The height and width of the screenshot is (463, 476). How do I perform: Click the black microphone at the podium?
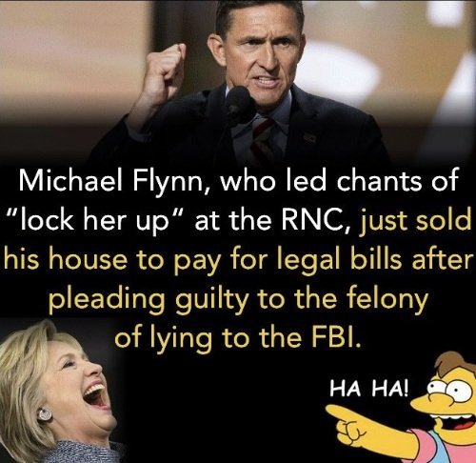(x=240, y=103)
